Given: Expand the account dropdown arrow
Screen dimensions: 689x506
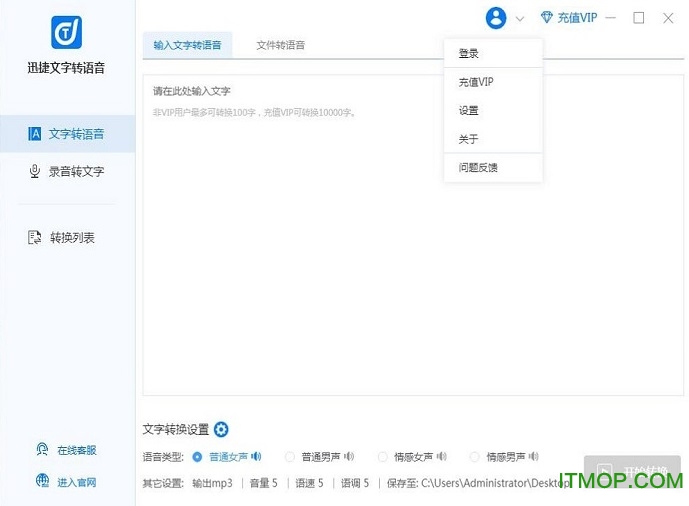Looking at the screenshot, I should tap(520, 19).
